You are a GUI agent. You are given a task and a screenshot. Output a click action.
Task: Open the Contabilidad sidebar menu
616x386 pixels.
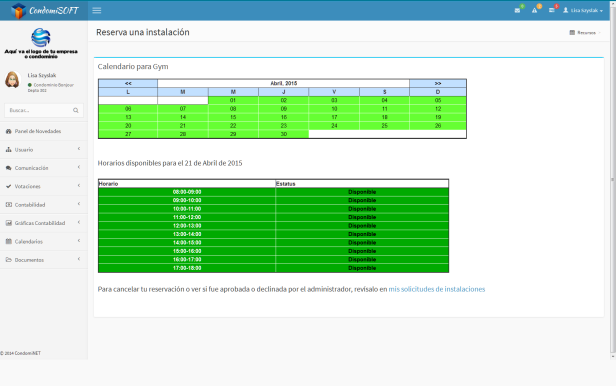coord(44,205)
